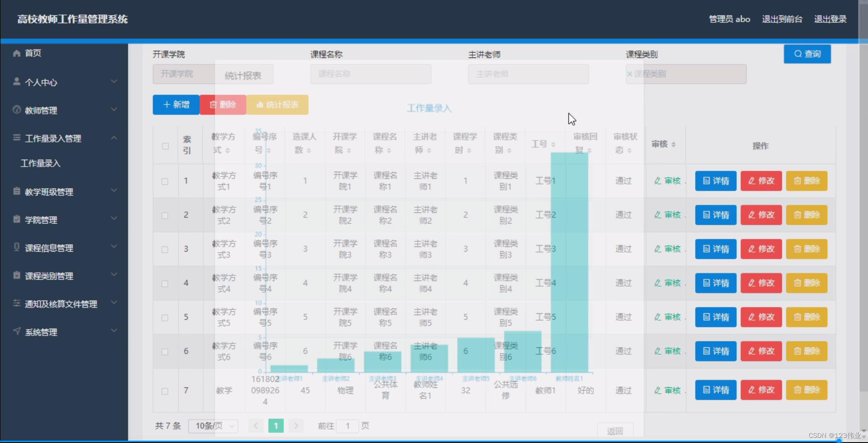Collapse the 工作量录入管理 menu
Viewport: 868px width, 443px height.
coord(114,137)
